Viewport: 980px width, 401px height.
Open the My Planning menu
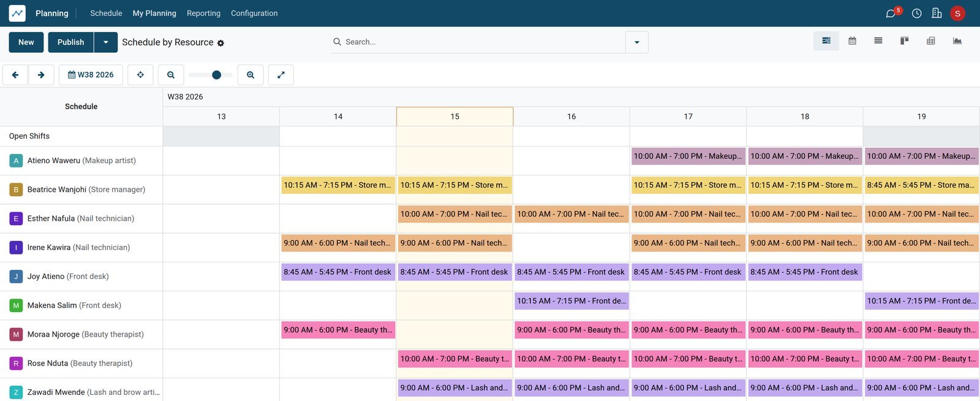coord(154,13)
